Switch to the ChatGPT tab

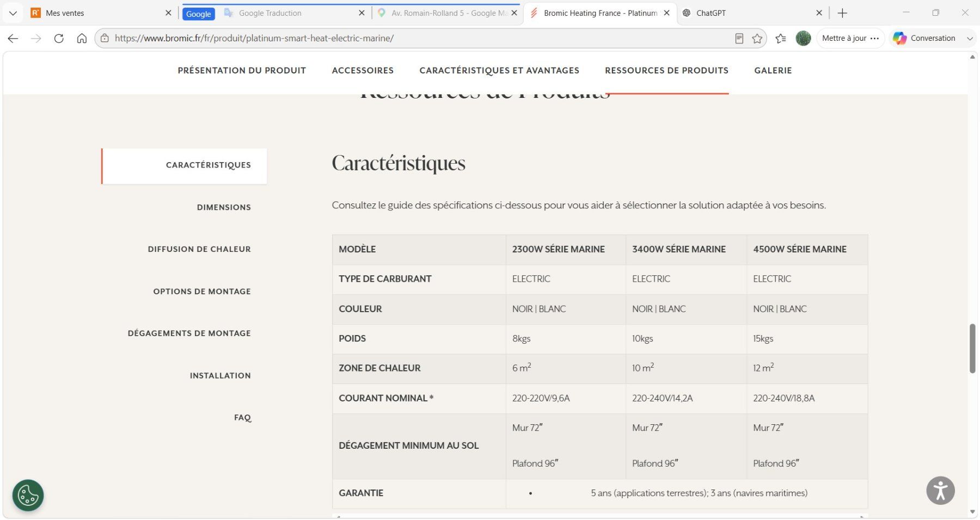point(752,13)
